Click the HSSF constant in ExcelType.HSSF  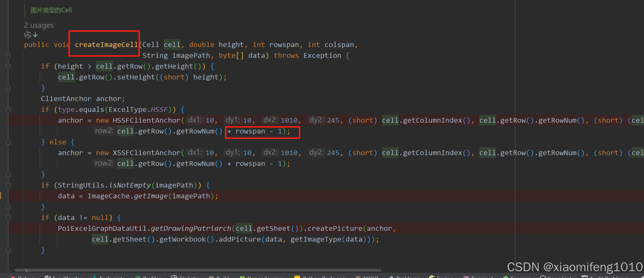(159, 110)
